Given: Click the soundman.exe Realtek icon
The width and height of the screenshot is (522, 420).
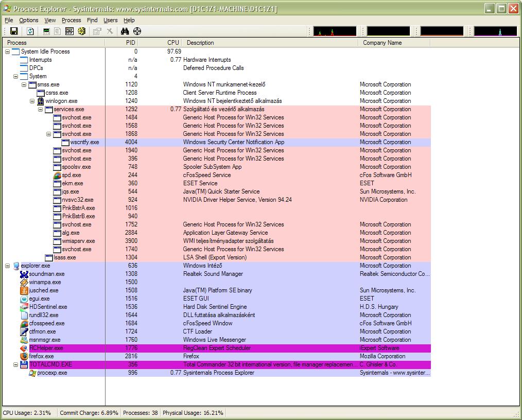Looking at the screenshot, I should coord(24,274).
